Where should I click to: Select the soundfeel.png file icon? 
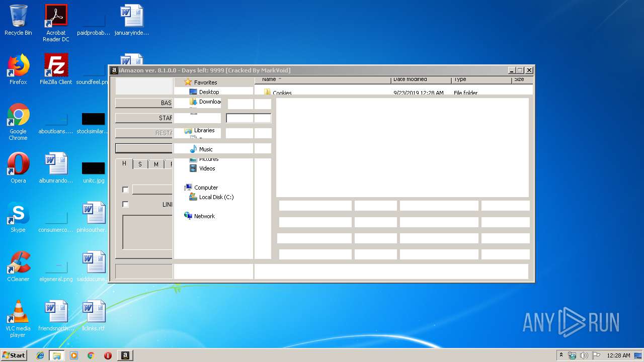tap(92, 73)
